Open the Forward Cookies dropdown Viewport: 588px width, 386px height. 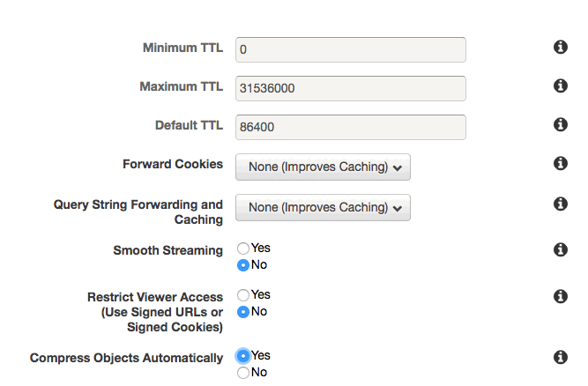coord(323,167)
